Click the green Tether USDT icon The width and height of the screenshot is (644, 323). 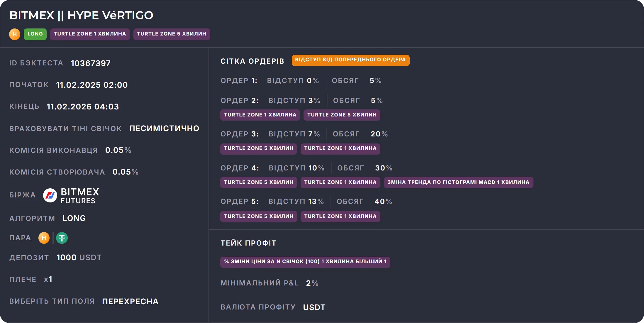pyautogui.click(x=62, y=238)
